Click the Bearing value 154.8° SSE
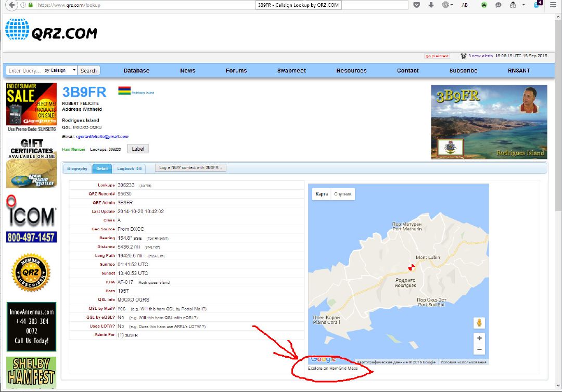Viewport: 562px width, 392px height. pos(130,238)
